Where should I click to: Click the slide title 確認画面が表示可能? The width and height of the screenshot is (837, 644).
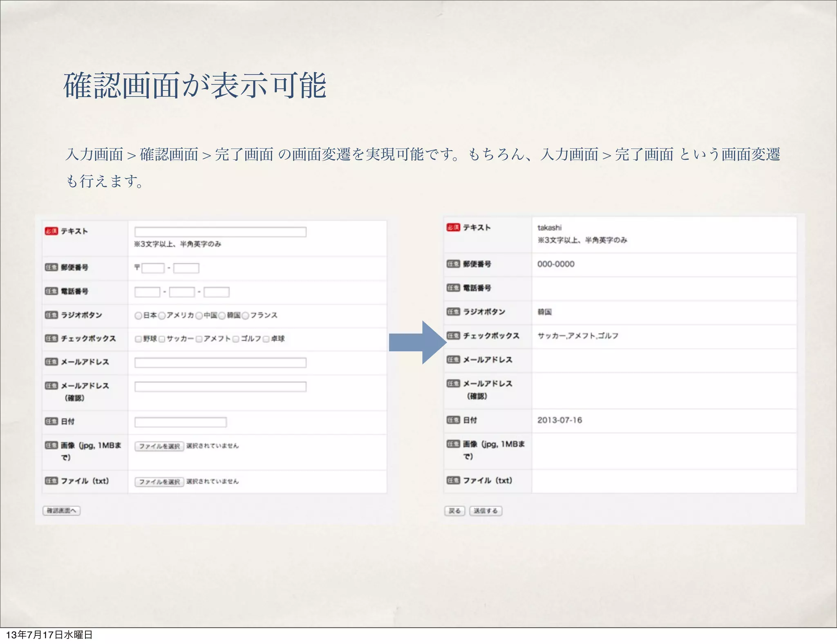[195, 85]
